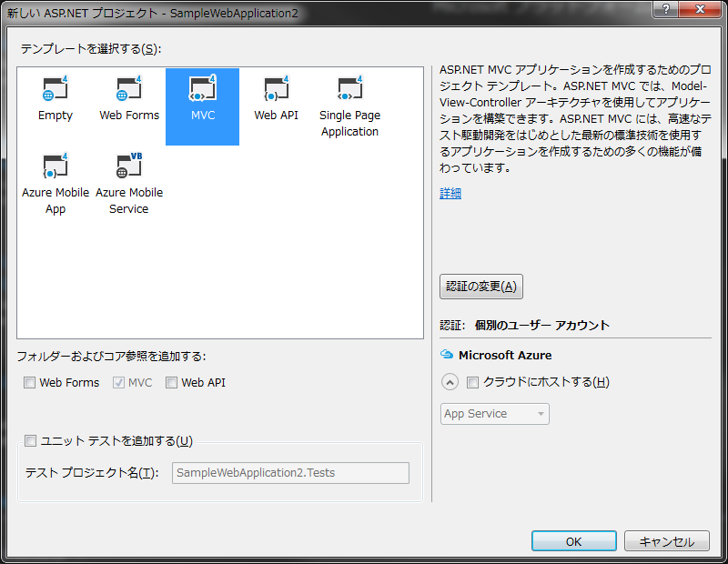Confirm with the OK button
This screenshot has height=564, width=728.
pyautogui.click(x=574, y=541)
